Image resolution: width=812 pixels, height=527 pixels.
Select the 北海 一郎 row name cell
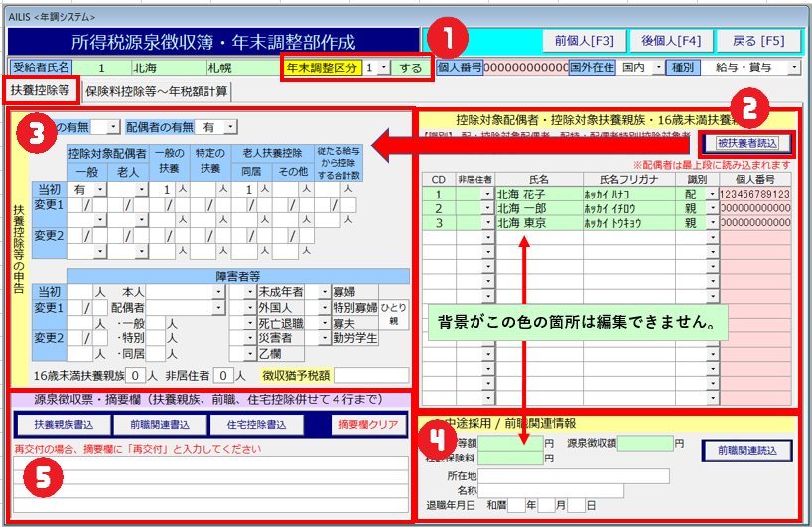click(537, 209)
